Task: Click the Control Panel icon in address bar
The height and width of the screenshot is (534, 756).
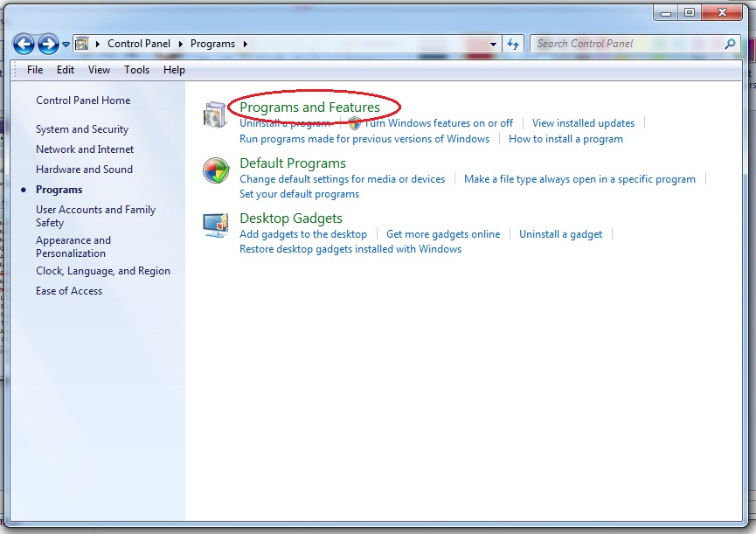Action: [x=82, y=44]
